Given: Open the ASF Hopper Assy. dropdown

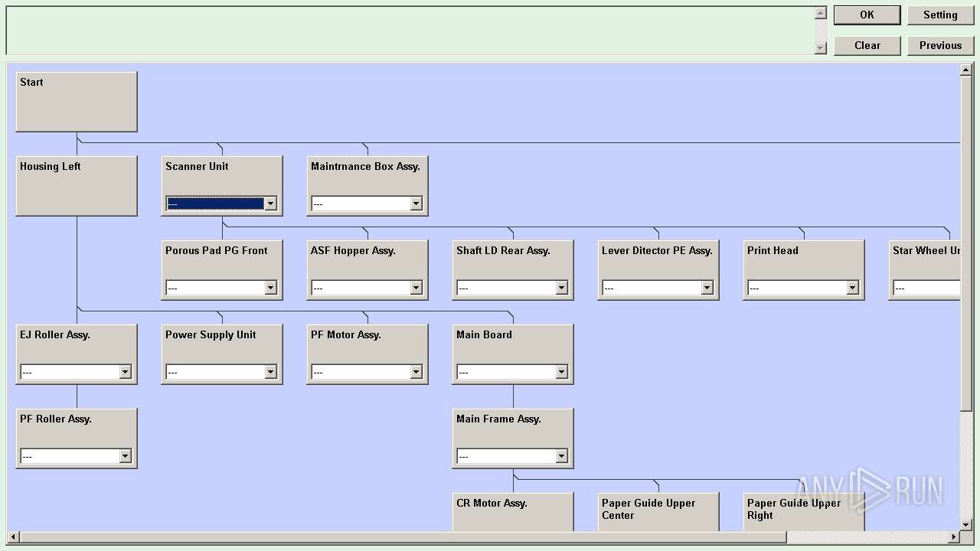Looking at the screenshot, I should [x=416, y=288].
